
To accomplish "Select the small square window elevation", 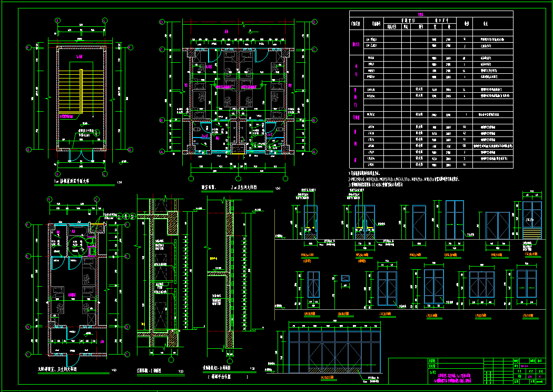I will coord(345,278).
